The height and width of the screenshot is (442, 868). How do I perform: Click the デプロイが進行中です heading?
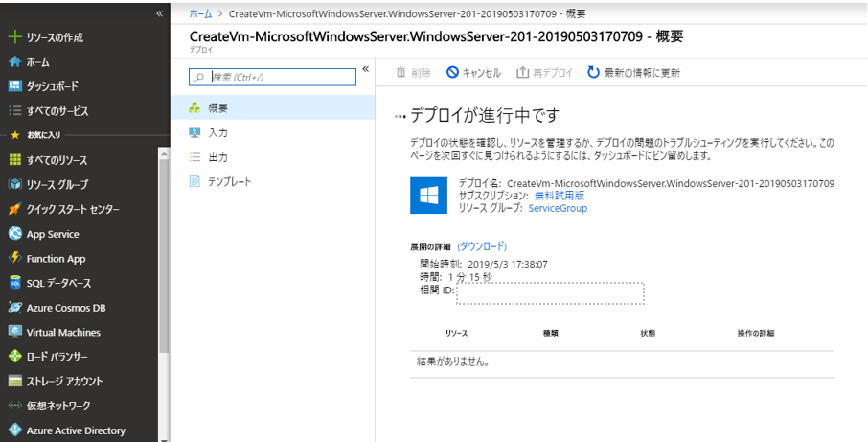pos(485,116)
